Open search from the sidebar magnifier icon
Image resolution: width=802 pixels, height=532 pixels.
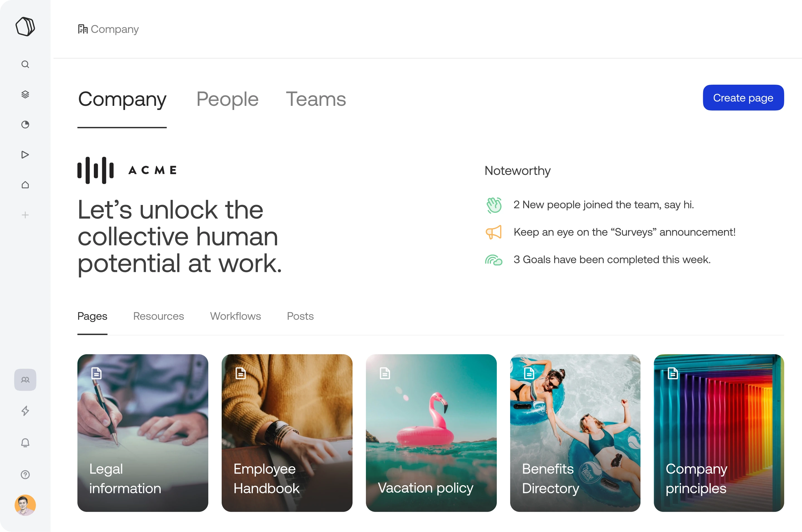(25, 64)
